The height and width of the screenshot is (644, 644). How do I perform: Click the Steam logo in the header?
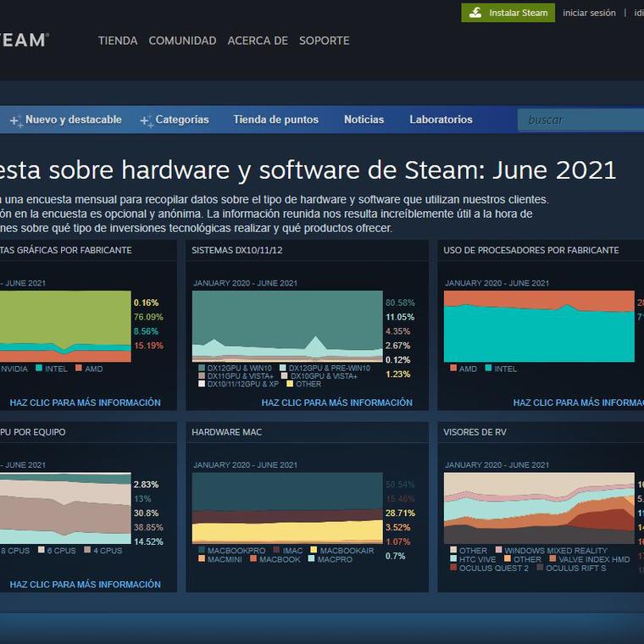point(24,40)
